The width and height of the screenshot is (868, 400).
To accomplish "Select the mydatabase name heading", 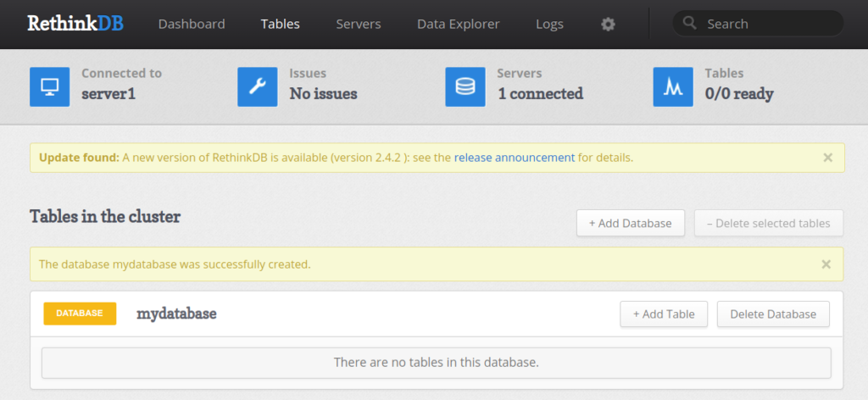I will [176, 314].
